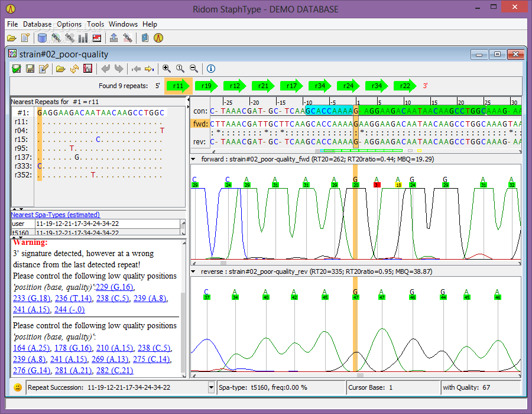Click the red table report icon
The height and width of the screenshot is (414, 532).
[x=97, y=38]
